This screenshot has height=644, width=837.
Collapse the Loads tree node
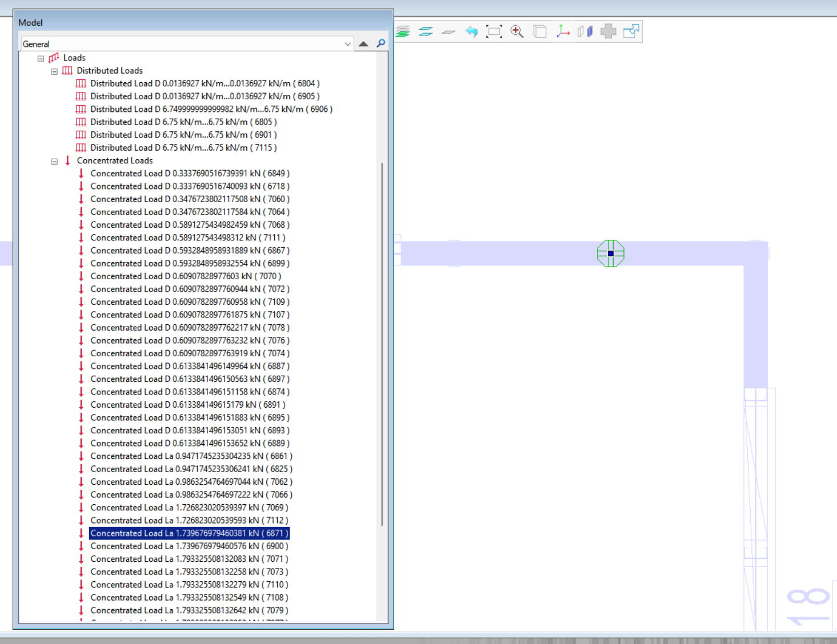click(41, 58)
